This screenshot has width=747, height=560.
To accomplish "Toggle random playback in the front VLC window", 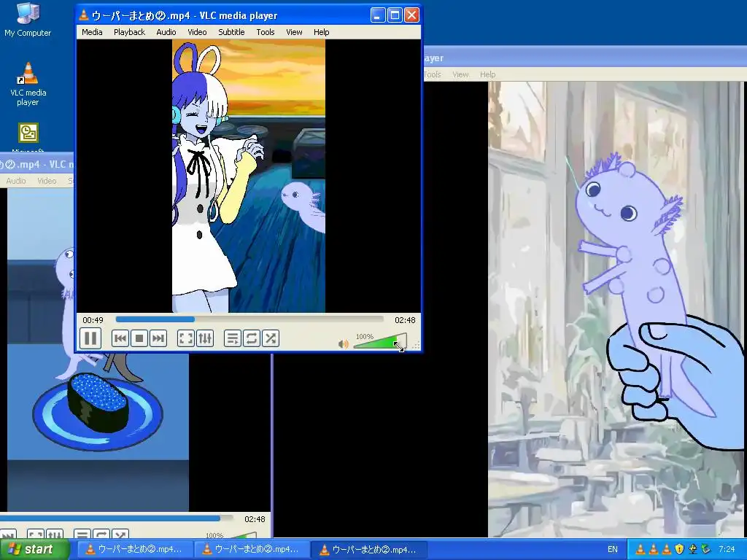I will tap(271, 338).
